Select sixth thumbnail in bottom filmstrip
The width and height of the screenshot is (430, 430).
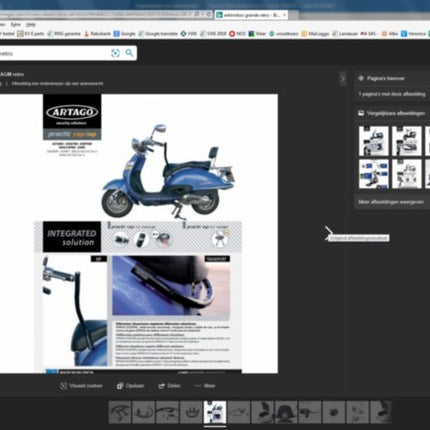point(239,412)
